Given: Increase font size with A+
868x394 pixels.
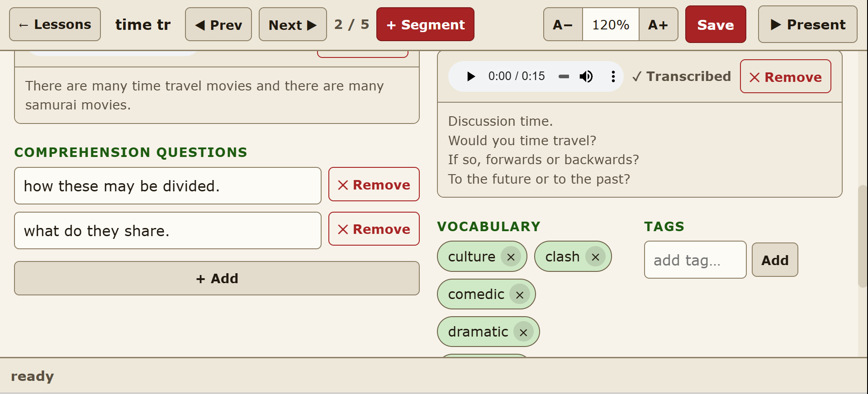Looking at the screenshot, I should tap(658, 24).
